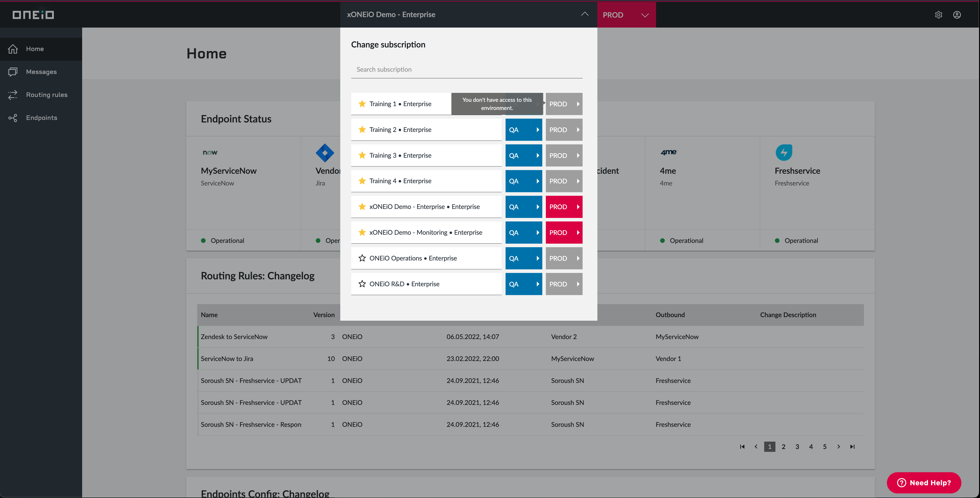This screenshot has height=498, width=980.
Task: Open the settings gear icon
Action: (x=938, y=15)
